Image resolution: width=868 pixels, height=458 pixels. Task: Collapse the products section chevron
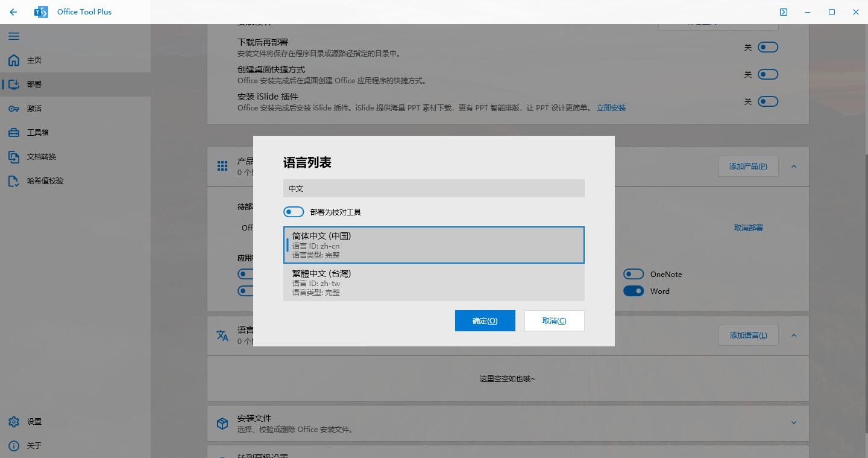point(794,167)
